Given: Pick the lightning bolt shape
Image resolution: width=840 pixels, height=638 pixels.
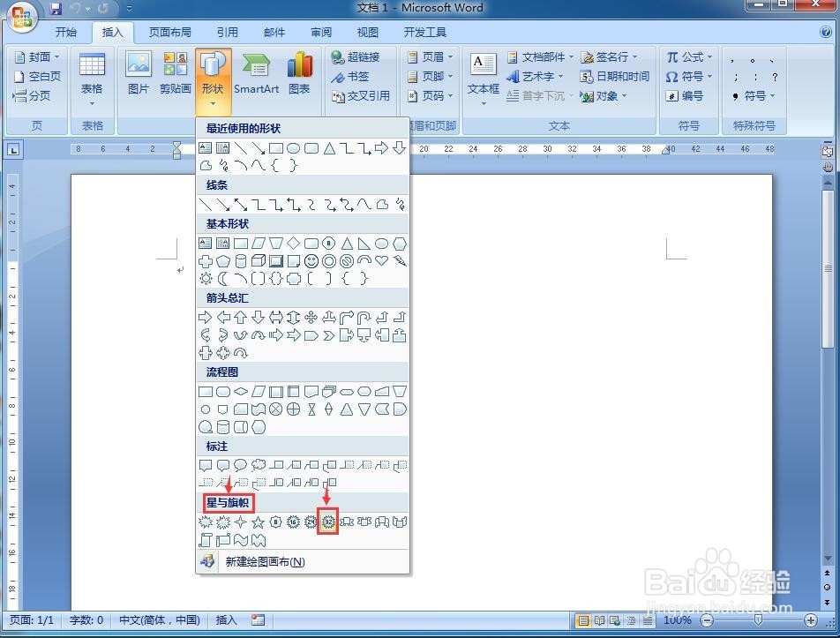Looking at the screenshot, I should [x=400, y=261].
